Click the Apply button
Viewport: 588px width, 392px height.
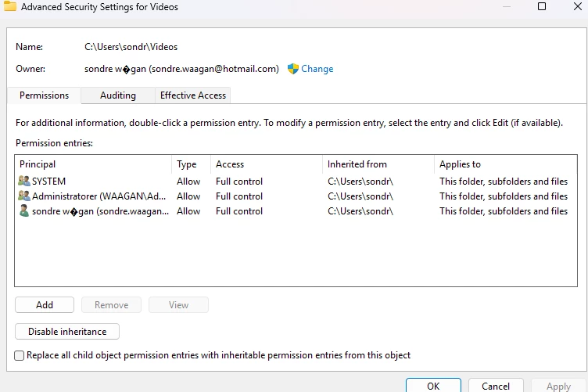click(x=558, y=386)
